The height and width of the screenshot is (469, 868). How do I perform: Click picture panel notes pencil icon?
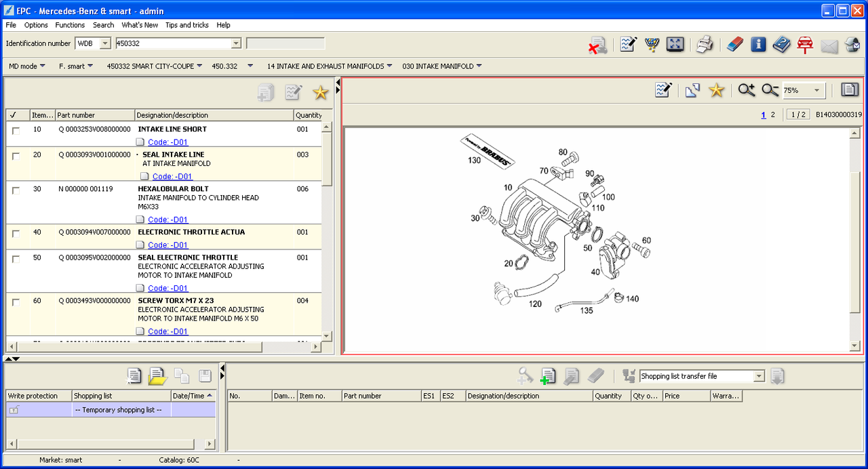(663, 89)
